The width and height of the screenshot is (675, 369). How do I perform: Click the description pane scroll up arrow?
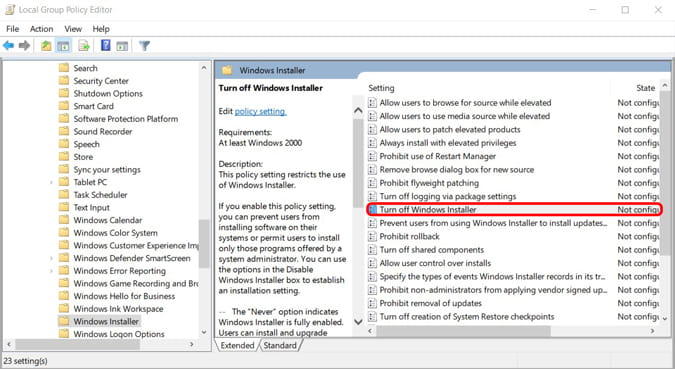[x=358, y=111]
